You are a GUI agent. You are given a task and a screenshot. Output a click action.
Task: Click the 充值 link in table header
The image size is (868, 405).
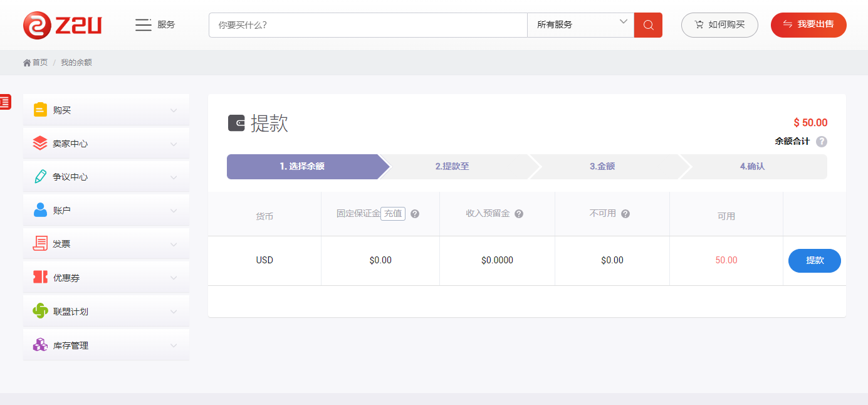(x=393, y=214)
